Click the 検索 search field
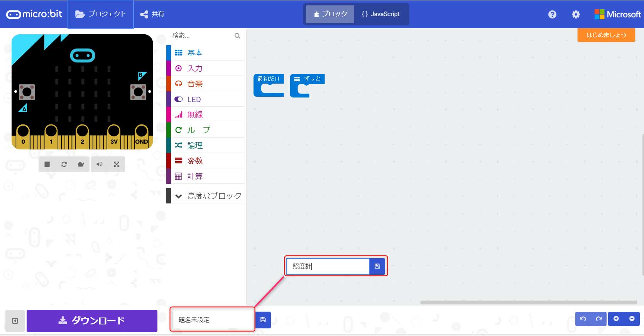644x336 pixels. click(x=201, y=35)
